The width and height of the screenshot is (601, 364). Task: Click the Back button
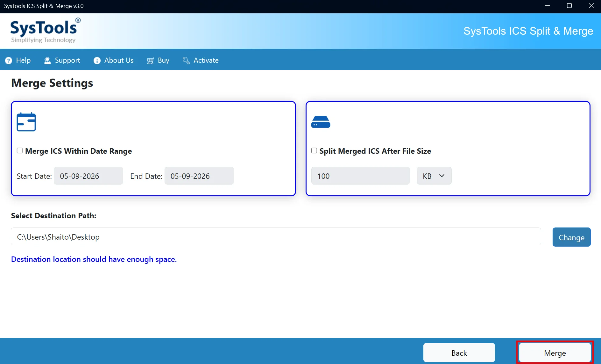point(459,353)
